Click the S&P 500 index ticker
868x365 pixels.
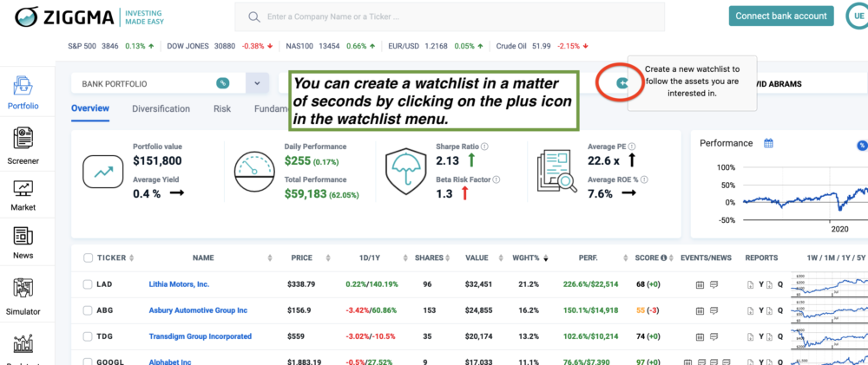109,47
